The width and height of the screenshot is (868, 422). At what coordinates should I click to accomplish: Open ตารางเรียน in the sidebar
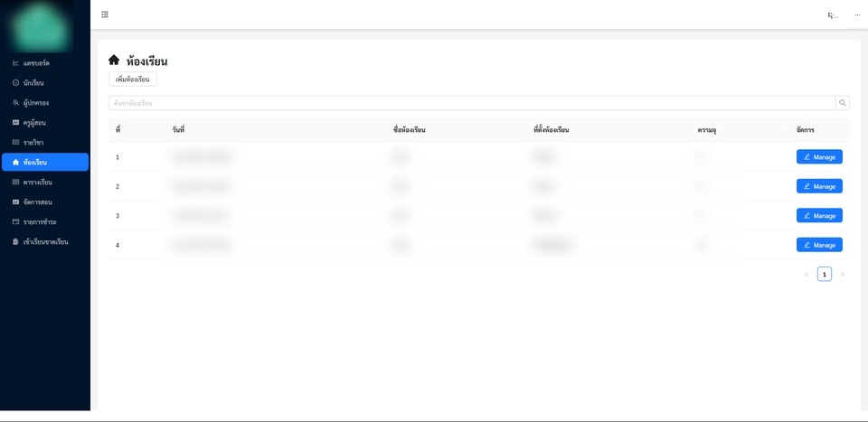point(45,182)
